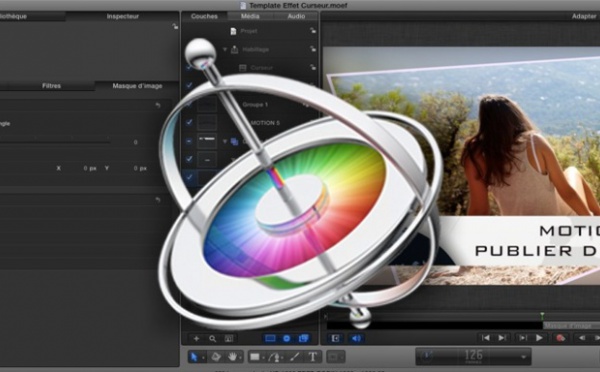Open the Inspecteur panel

(122, 16)
